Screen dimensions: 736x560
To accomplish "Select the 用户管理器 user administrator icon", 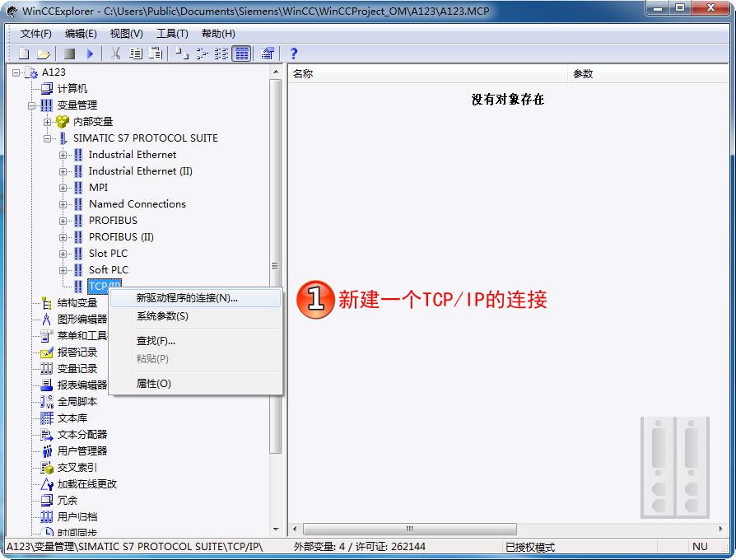I will pos(46,451).
